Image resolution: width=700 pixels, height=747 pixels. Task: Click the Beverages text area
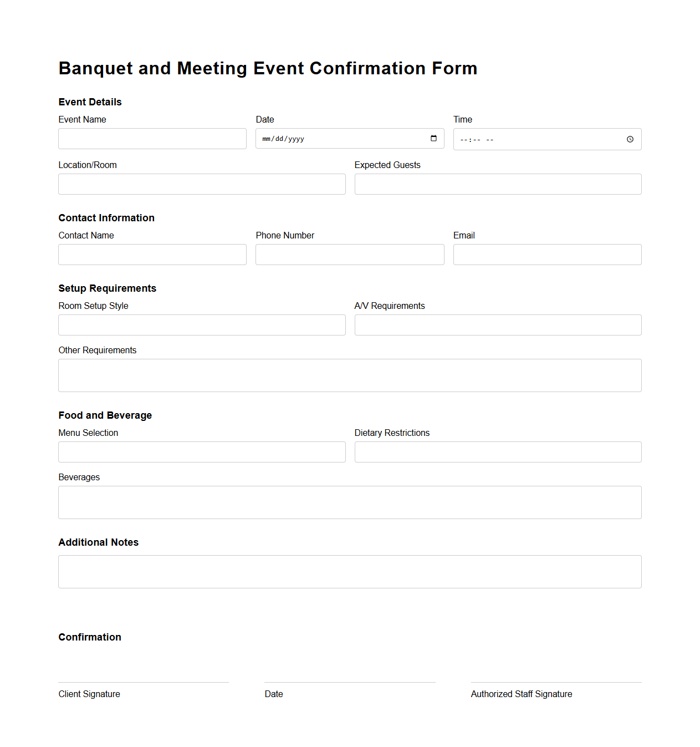pos(349,502)
